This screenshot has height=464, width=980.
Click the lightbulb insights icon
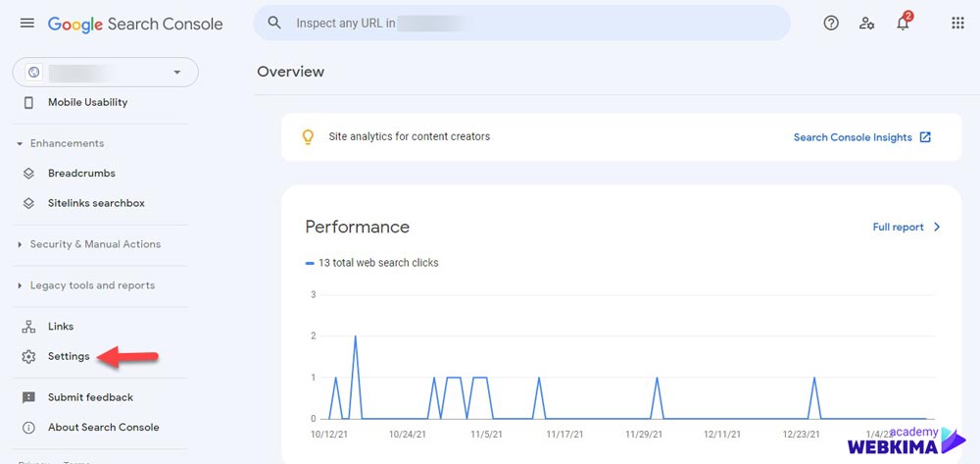pyautogui.click(x=308, y=137)
